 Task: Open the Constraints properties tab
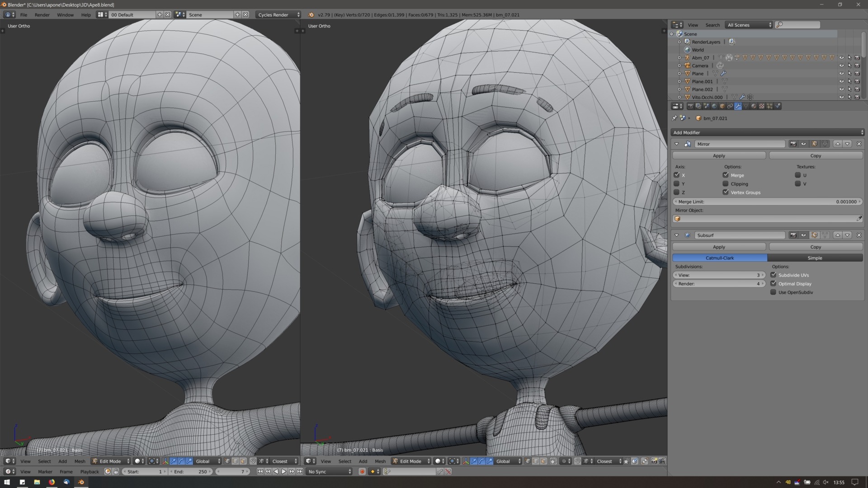click(x=730, y=106)
